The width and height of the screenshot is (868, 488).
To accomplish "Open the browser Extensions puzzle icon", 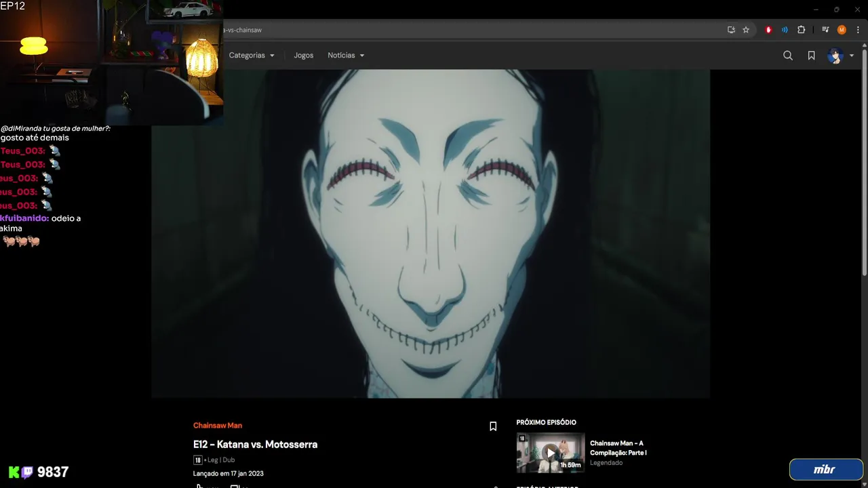I will 801,30.
